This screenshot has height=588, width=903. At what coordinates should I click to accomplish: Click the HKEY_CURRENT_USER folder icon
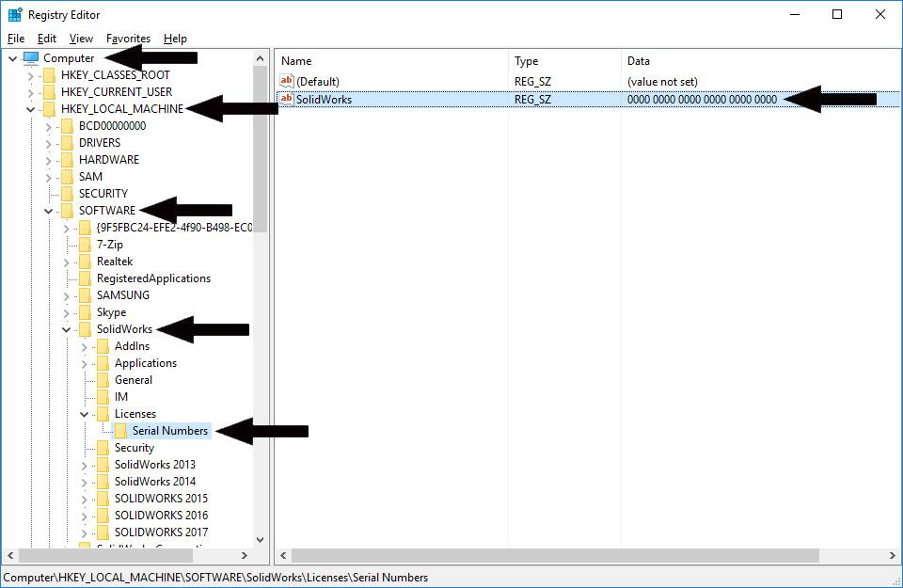coord(50,92)
